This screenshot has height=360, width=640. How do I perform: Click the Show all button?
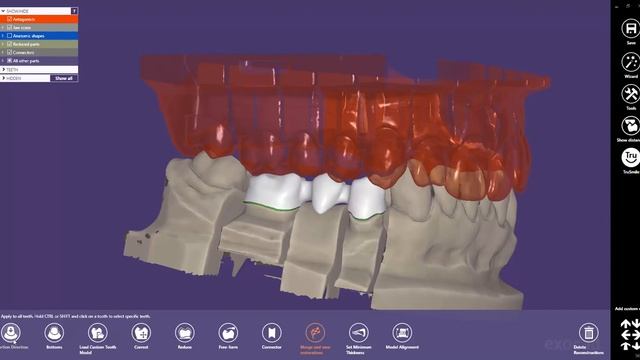tap(64, 78)
